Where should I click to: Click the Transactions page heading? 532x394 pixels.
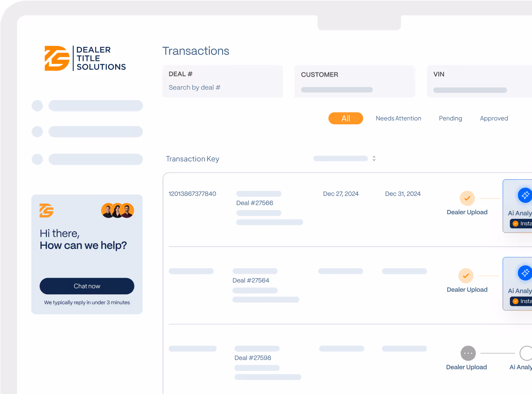pos(196,51)
